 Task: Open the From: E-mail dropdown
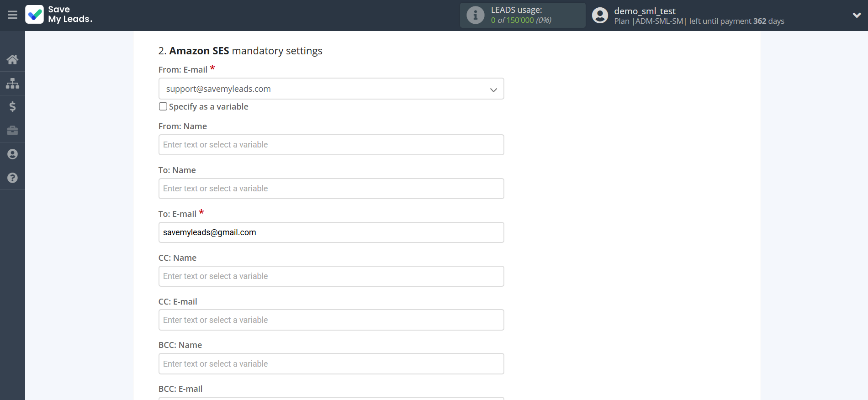[x=331, y=89]
